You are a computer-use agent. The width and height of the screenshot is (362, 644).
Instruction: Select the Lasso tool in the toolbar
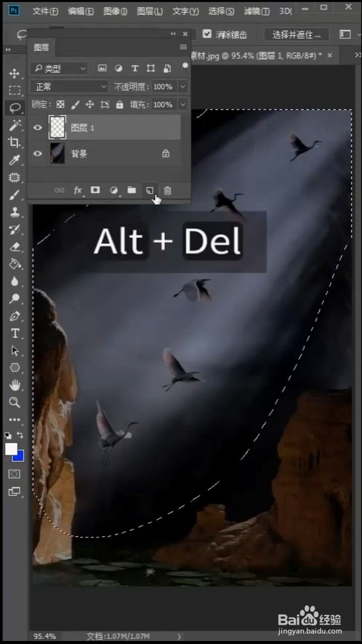point(15,108)
